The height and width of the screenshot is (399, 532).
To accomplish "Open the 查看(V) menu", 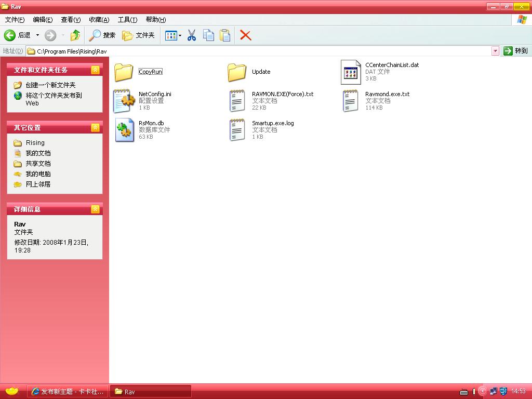I will tap(71, 20).
